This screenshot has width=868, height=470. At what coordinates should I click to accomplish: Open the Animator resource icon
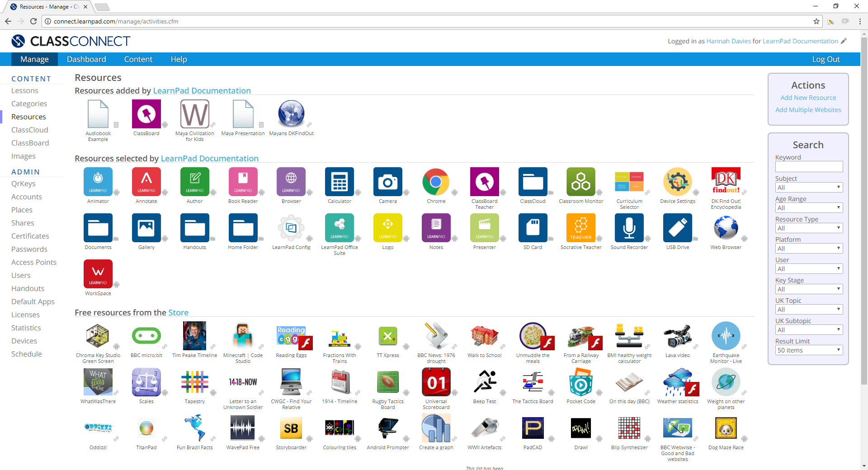(x=98, y=182)
